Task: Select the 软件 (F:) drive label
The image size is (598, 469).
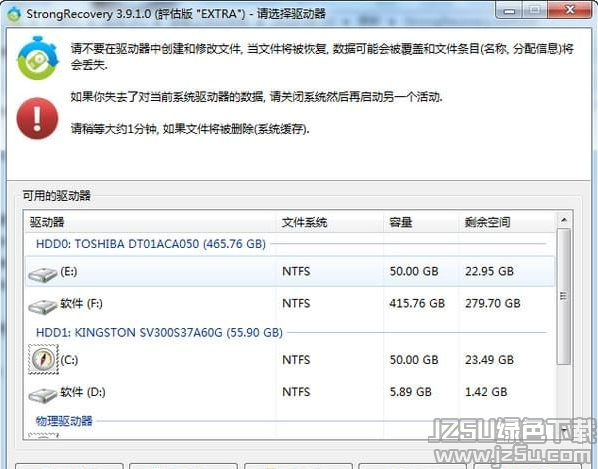Action: click(x=81, y=304)
